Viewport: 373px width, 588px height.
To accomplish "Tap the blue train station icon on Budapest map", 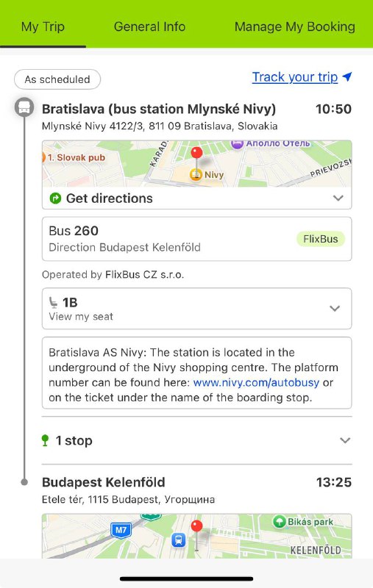I will pyautogui.click(x=179, y=540).
